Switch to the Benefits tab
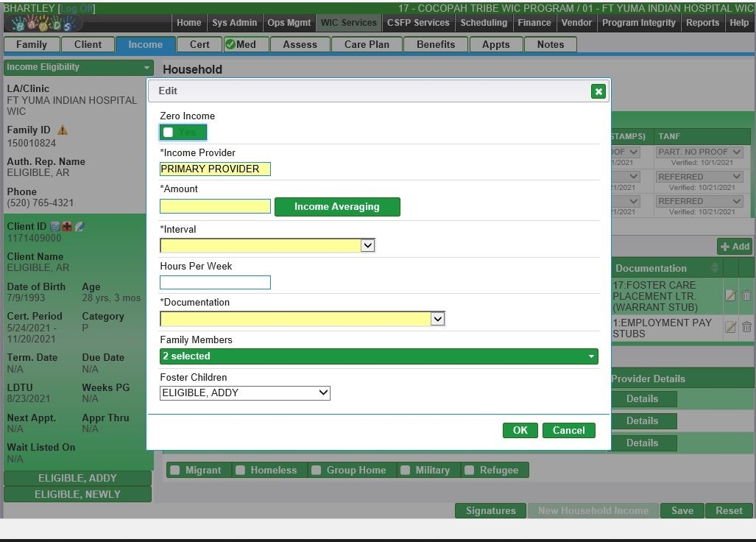Image resolution: width=756 pixels, height=542 pixels. pyautogui.click(x=435, y=44)
